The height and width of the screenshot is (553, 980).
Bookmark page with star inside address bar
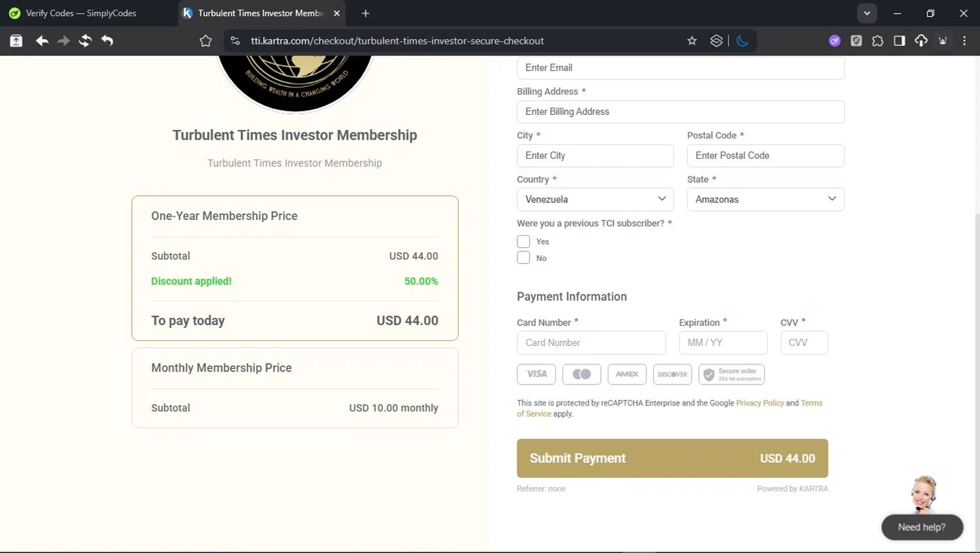coord(692,41)
